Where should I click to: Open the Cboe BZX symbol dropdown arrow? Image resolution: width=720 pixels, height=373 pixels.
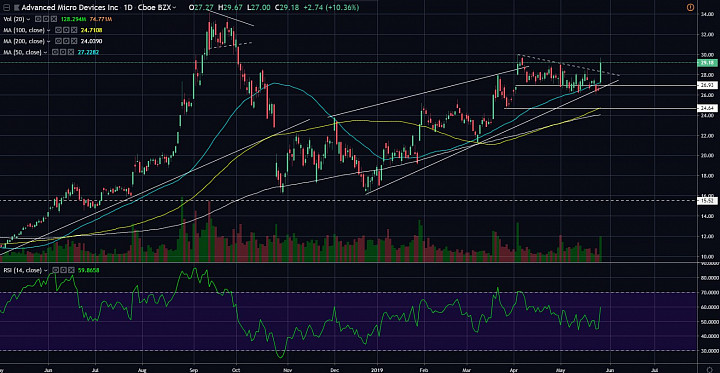174,8
